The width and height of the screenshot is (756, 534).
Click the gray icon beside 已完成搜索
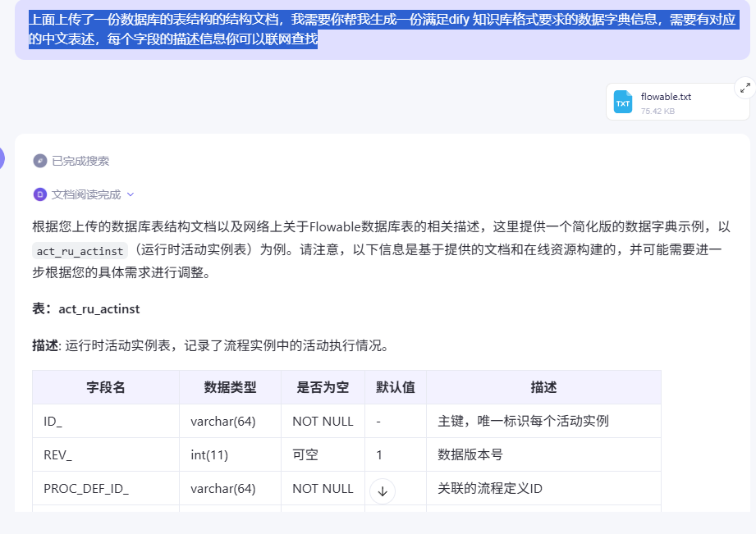(x=39, y=161)
